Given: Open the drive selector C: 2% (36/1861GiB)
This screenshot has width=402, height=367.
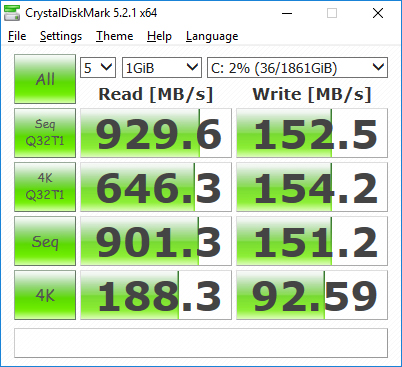Looking at the screenshot, I should click(297, 68).
